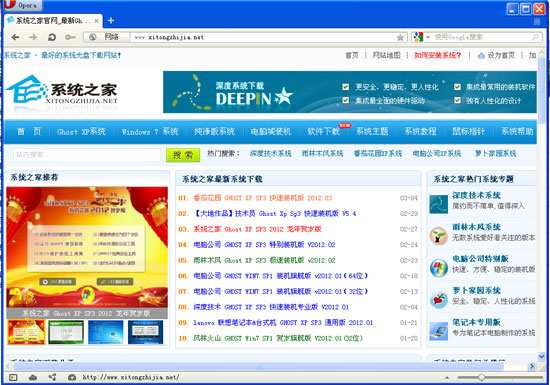Open hot search 雨林木风系统 link
The image size is (550, 385).
pyautogui.click(x=322, y=153)
